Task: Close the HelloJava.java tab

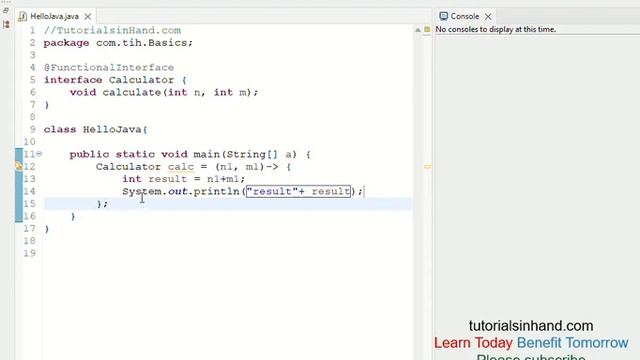Action: pyautogui.click(x=88, y=17)
